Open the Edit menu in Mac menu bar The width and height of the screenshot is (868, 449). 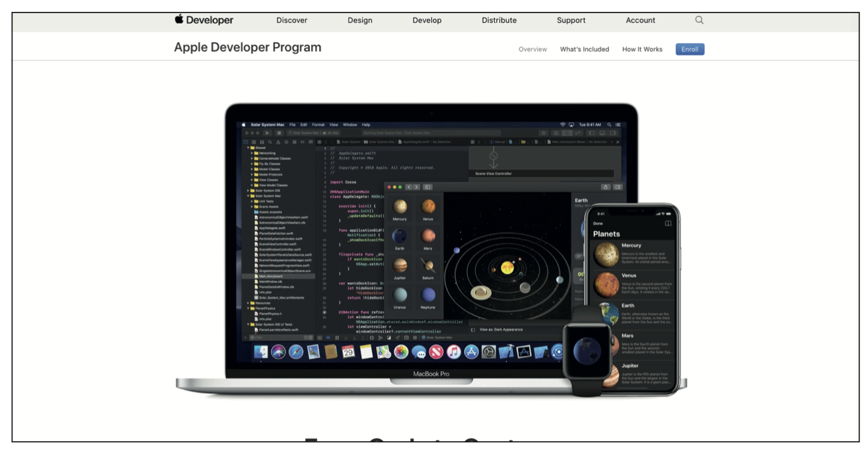tap(304, 125)
